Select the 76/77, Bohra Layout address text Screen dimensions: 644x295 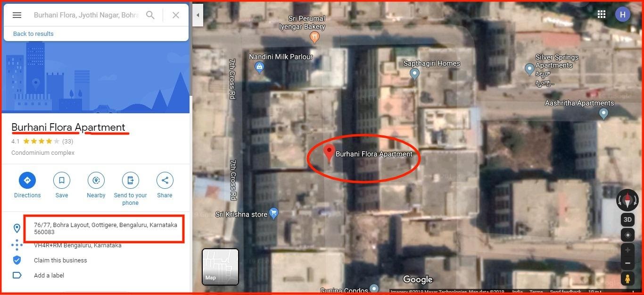tap(106, 228)
